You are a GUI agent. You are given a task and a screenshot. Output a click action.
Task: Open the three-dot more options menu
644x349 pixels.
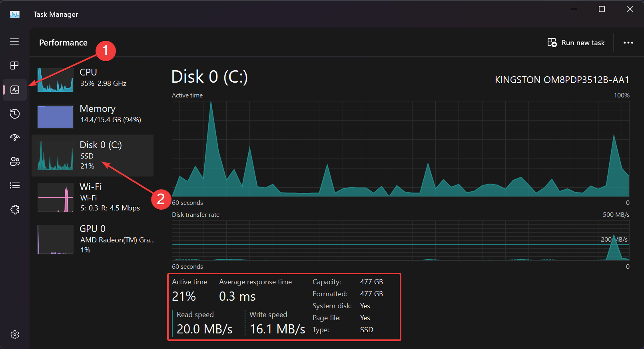[628, 43]
